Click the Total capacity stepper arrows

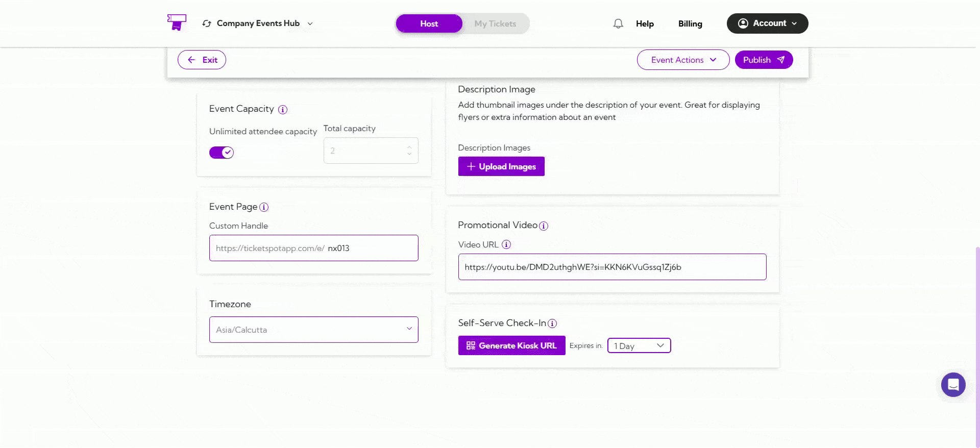(409, 151)
